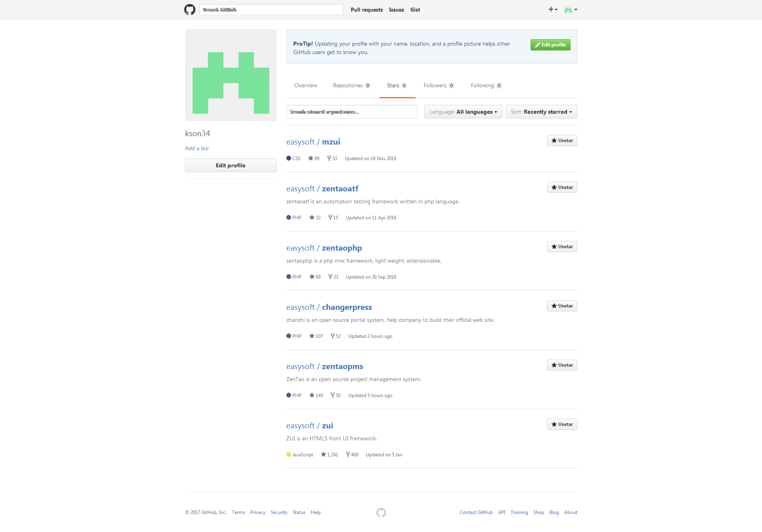The width and height of the screenshot is (762, 532).
Task: Open the API footer link
Action: click(502, 512)
